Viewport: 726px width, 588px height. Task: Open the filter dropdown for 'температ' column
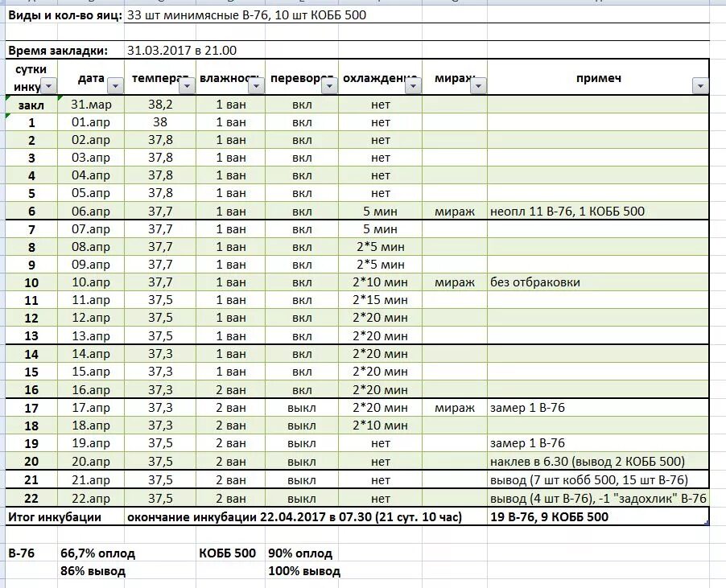187,85
